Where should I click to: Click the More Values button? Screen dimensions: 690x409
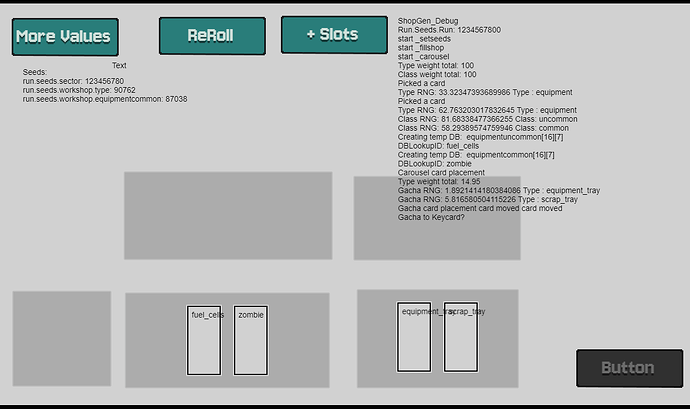[x=64, y=37]
